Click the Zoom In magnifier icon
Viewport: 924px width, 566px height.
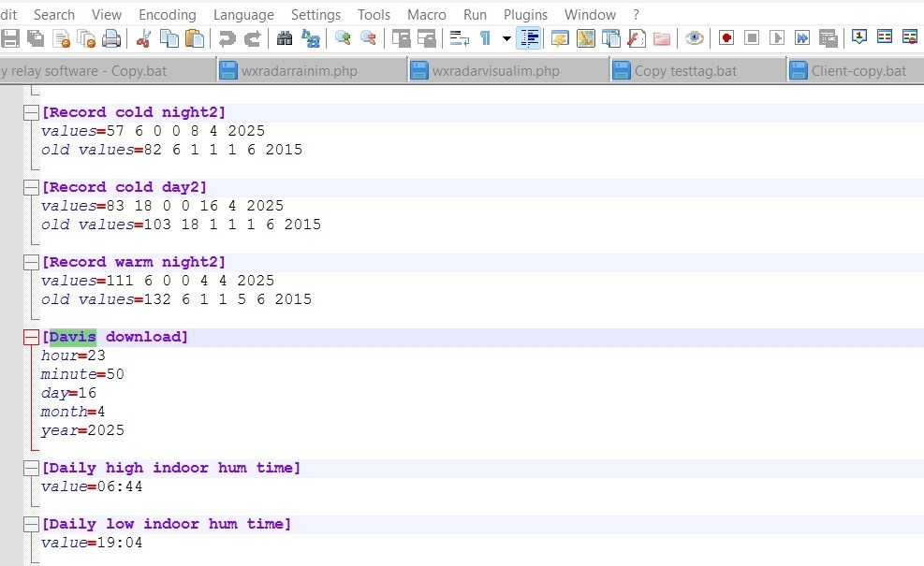pyautogui.click(x=343, y=38)
